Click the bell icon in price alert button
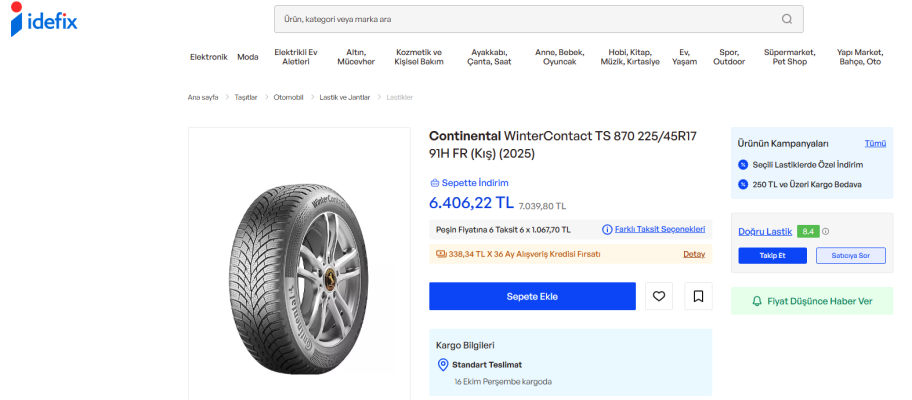The image size is (912, 400). click(x=757, y=301)
